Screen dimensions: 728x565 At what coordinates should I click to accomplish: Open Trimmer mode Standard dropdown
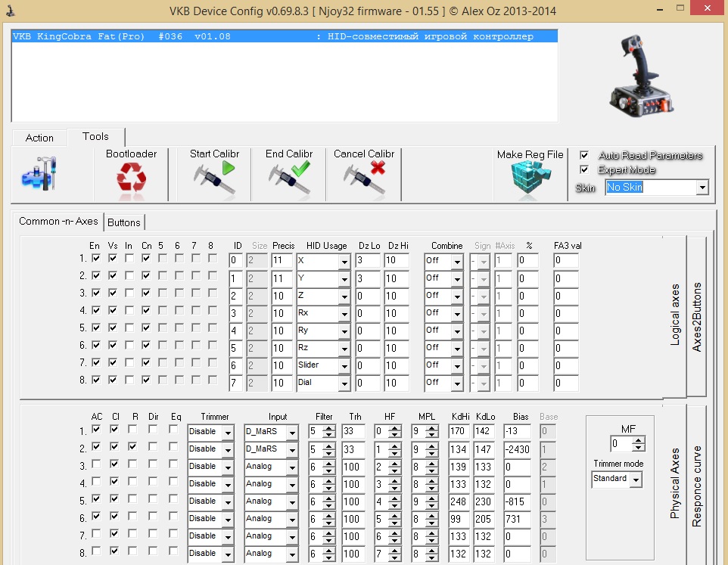tap(636, 480)
